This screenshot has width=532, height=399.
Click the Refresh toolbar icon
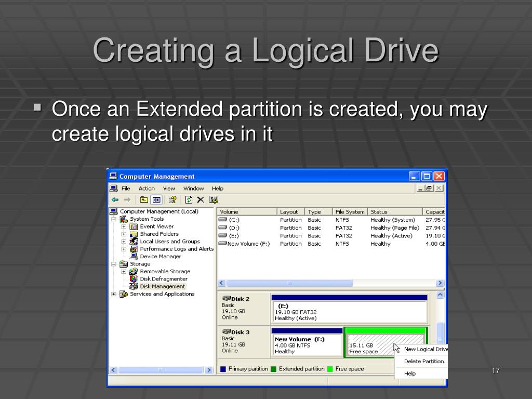(189, 200)
